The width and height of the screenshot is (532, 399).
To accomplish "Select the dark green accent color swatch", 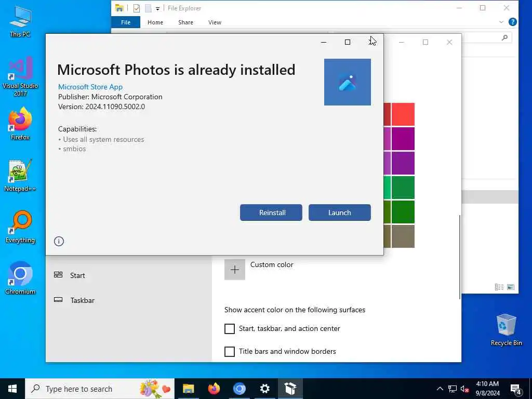I will [403, 212].
